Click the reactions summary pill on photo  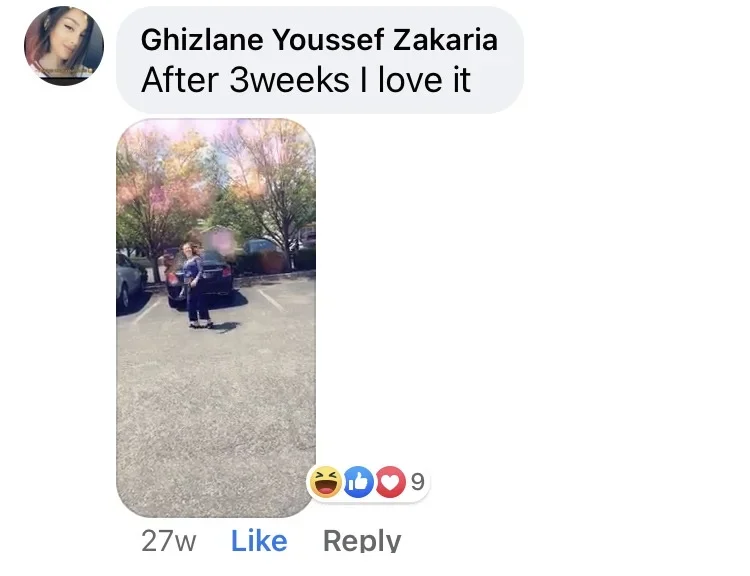368,482
